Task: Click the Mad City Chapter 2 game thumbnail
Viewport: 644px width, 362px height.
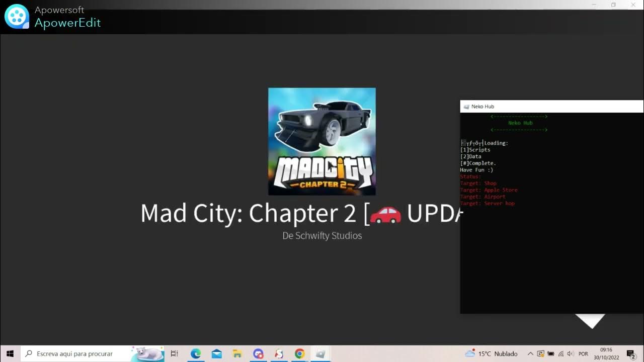Action: (322, 141)
